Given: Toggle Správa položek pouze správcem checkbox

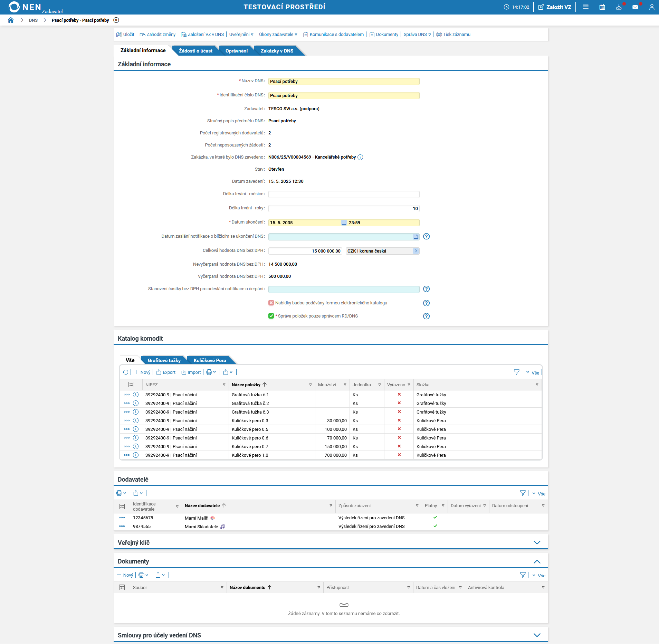Looking at the screenshot, I should [271, 316].
